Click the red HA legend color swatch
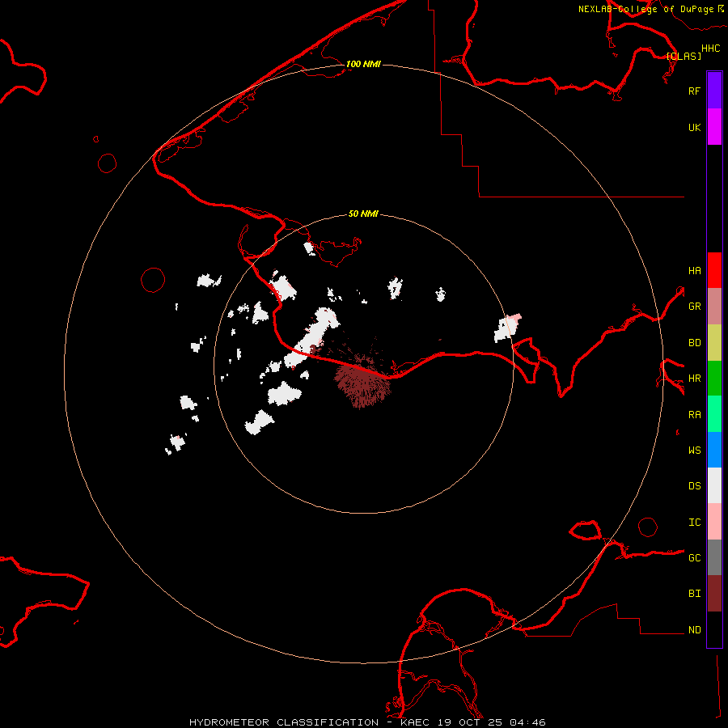This screenshot has height=728, width=728. tap(714, 270)
